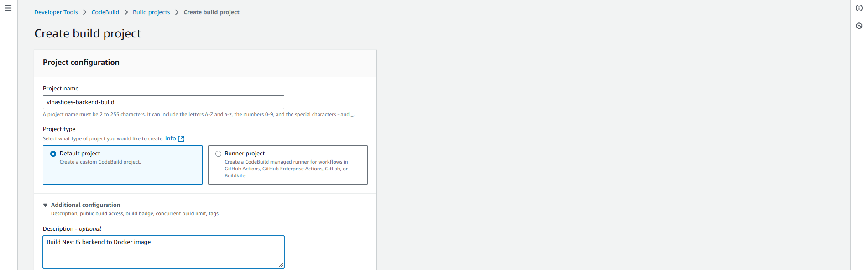
Task: Click the Info link under Project type
Action: [170, 138]
